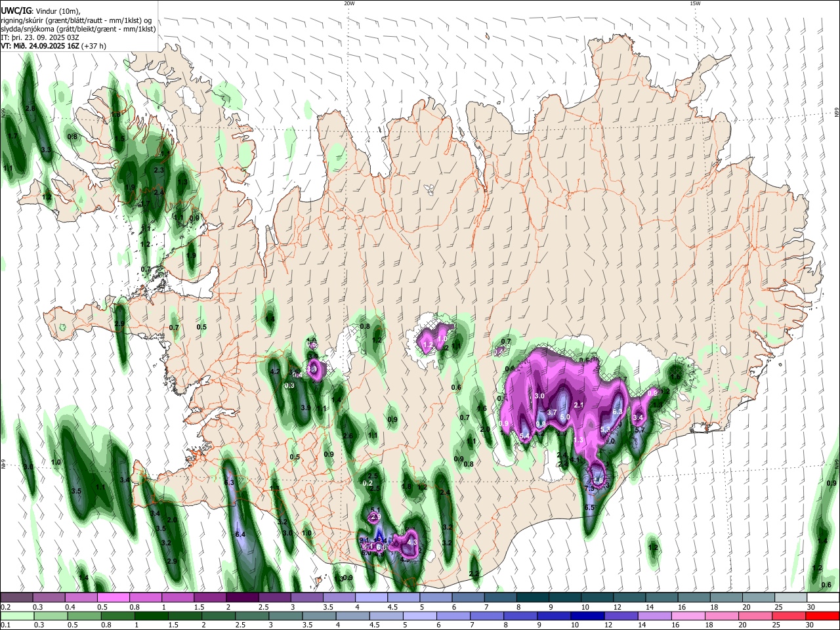
Task: Click the bright red 30 swatch in lower legend
Action: [x=823, y=616]
